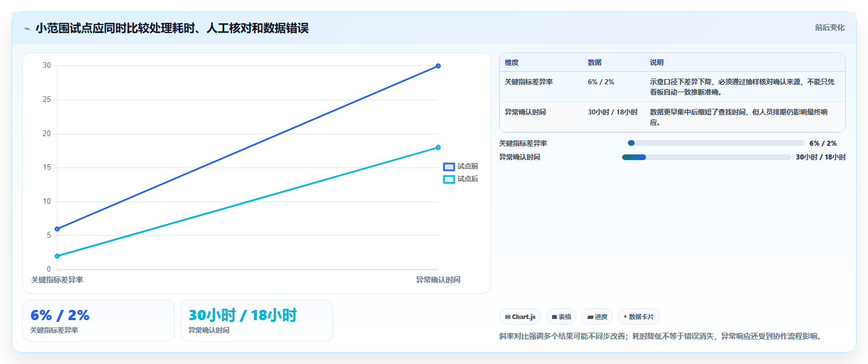
Task: Click the 6% / 2% progress value label
Action: [823, 144]
